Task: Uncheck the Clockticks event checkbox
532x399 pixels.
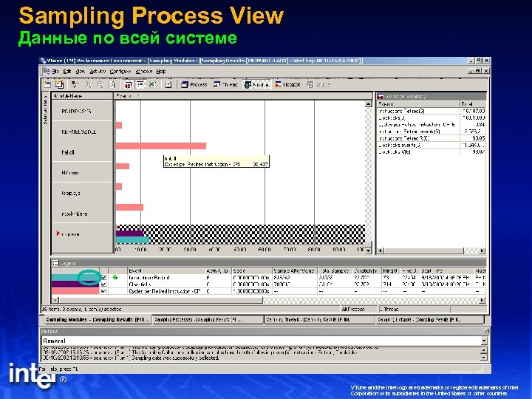Action: [104, 284]
